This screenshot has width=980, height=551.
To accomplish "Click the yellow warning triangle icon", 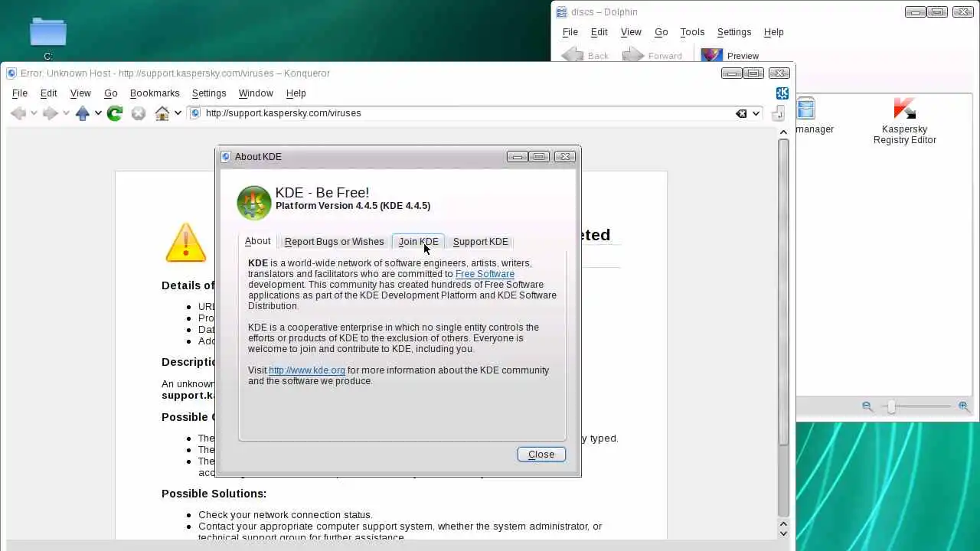I will (185, 242).
